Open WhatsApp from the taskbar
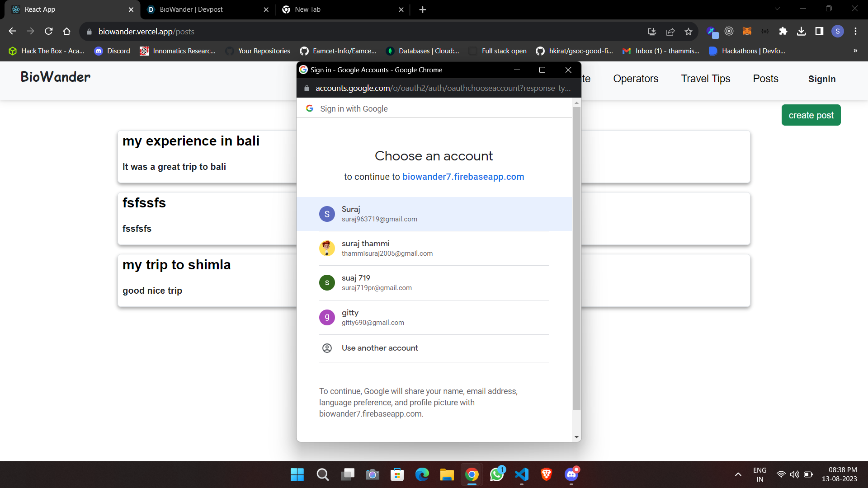Screen dimensions: 868x488 [x=497, y=474]
